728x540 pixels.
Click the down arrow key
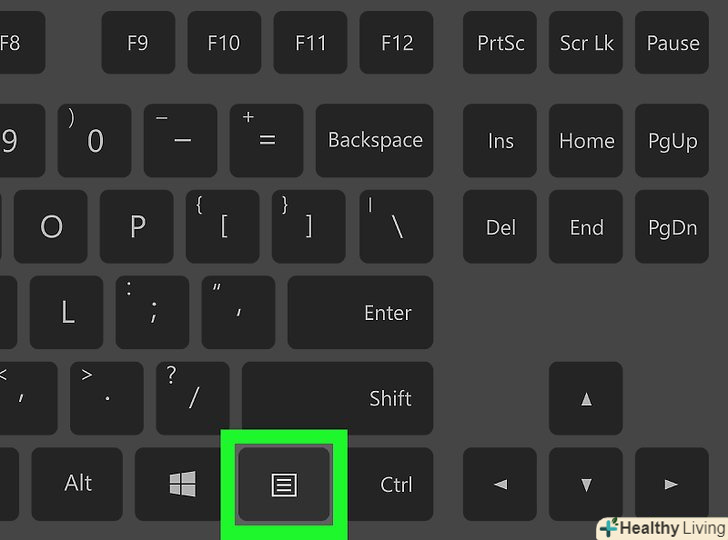[585, 484]
